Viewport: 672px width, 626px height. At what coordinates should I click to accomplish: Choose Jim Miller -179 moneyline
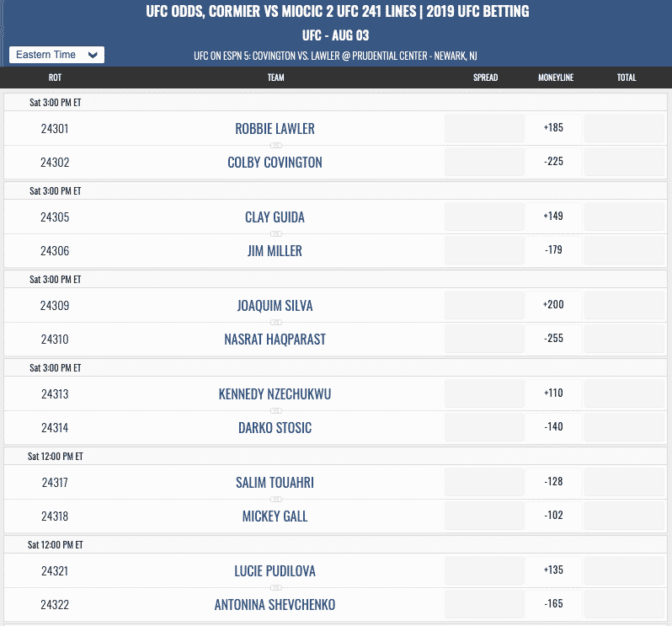(553, 250)
